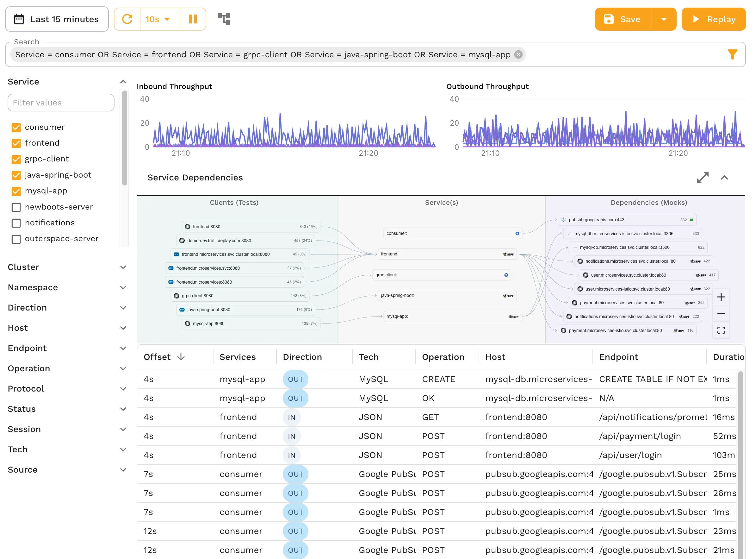The image size is (756, 559).
Task: Zoom in on the dependency map
Action: coord(721,297)
